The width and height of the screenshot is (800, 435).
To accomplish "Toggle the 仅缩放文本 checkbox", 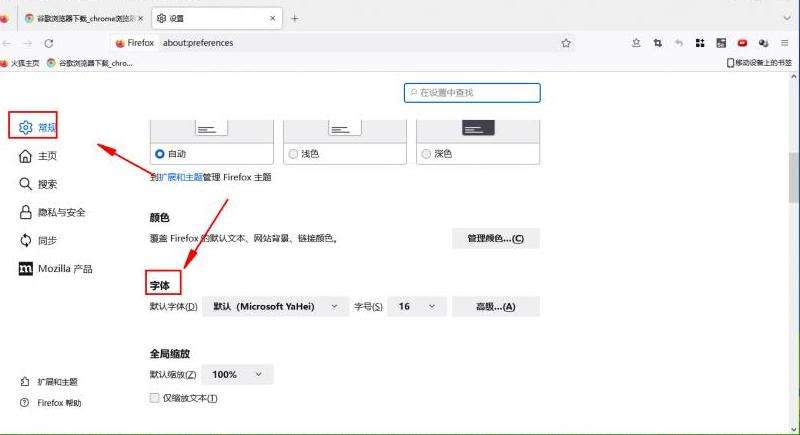I will (x=154, y=398).
